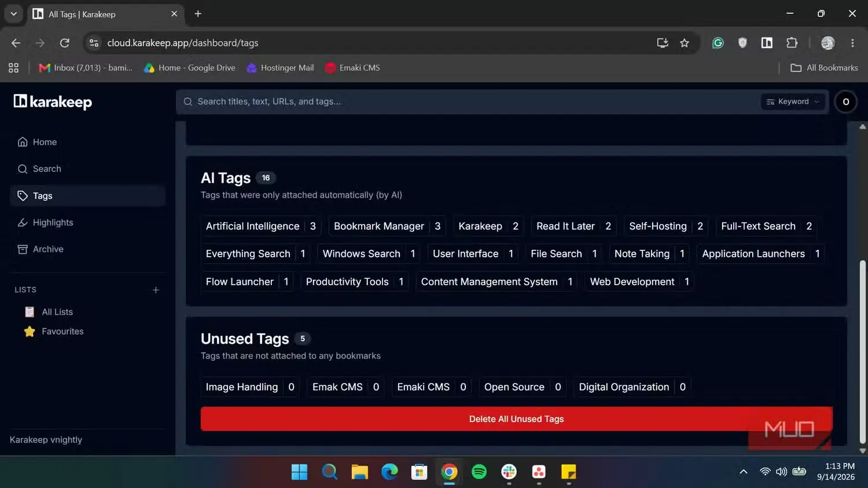
Task: Open the Windows Start menu
Action: click(x=299, y=472)
